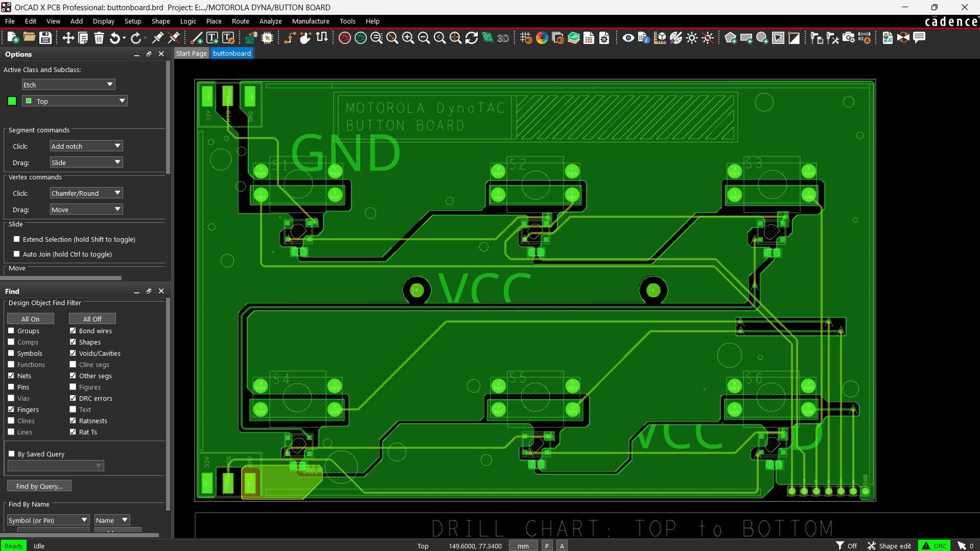Open the Shape menu

160,21
